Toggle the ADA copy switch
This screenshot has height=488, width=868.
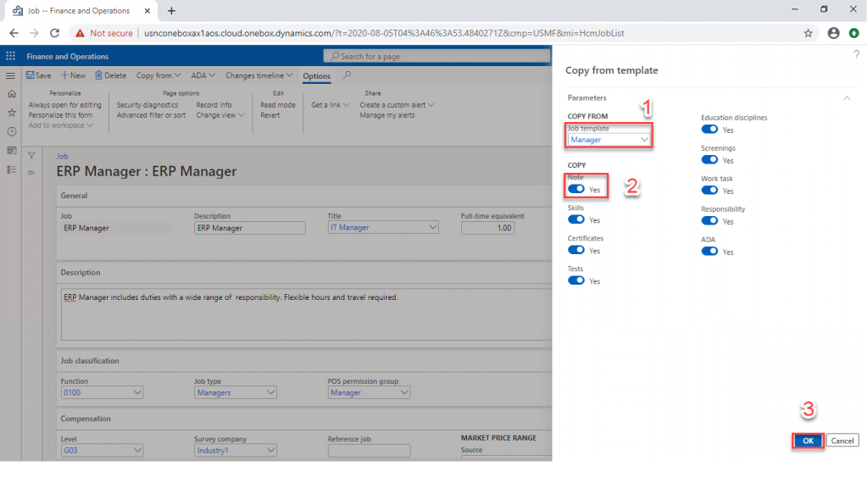click(x=709, y=251)
